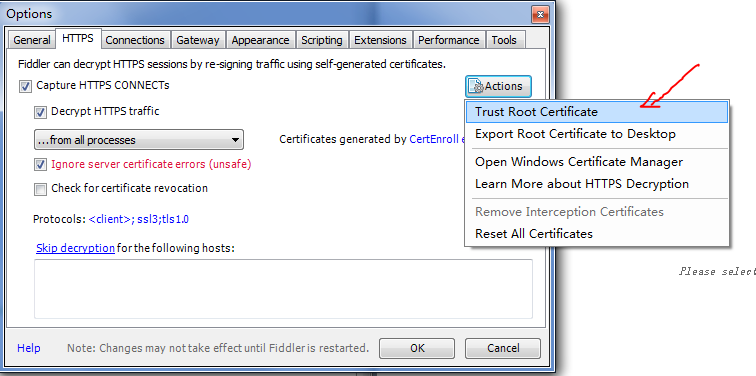
Task: Select Learn More about HTTPS Decryption
Action: (x=597, y=184)
